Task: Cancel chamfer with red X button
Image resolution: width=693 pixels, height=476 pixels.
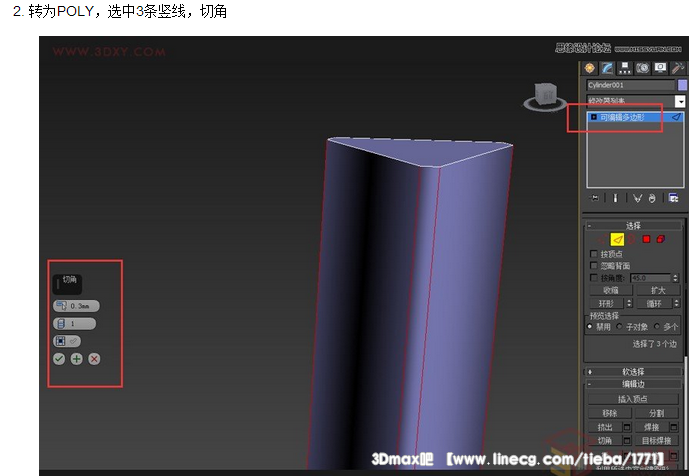Action: (x=94, y=359)
